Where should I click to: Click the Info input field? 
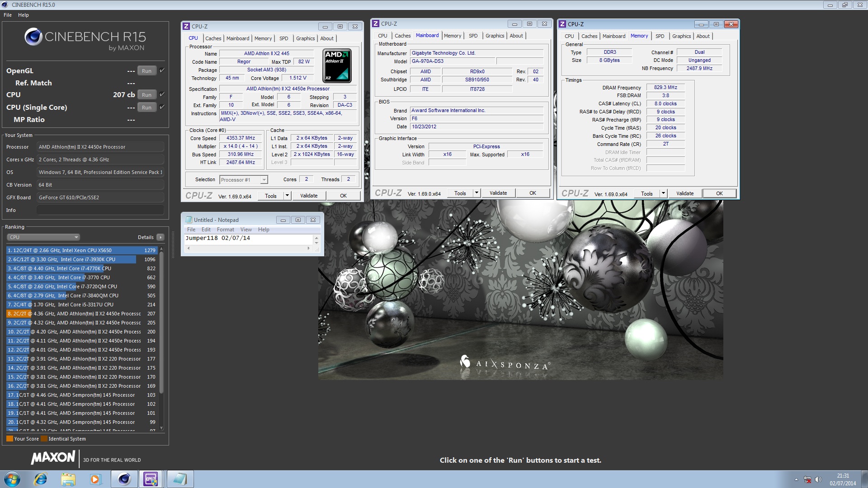pos(100,210)
